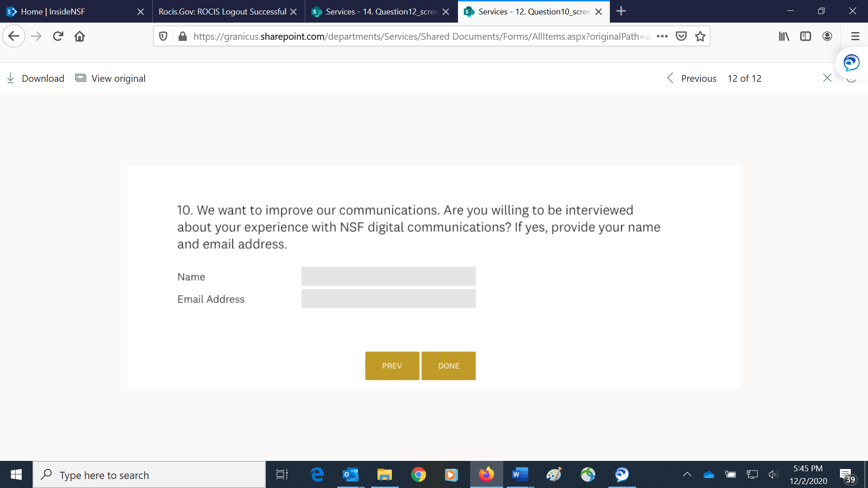Open the Firefox hamburger menu

click(x=855, y=36)
